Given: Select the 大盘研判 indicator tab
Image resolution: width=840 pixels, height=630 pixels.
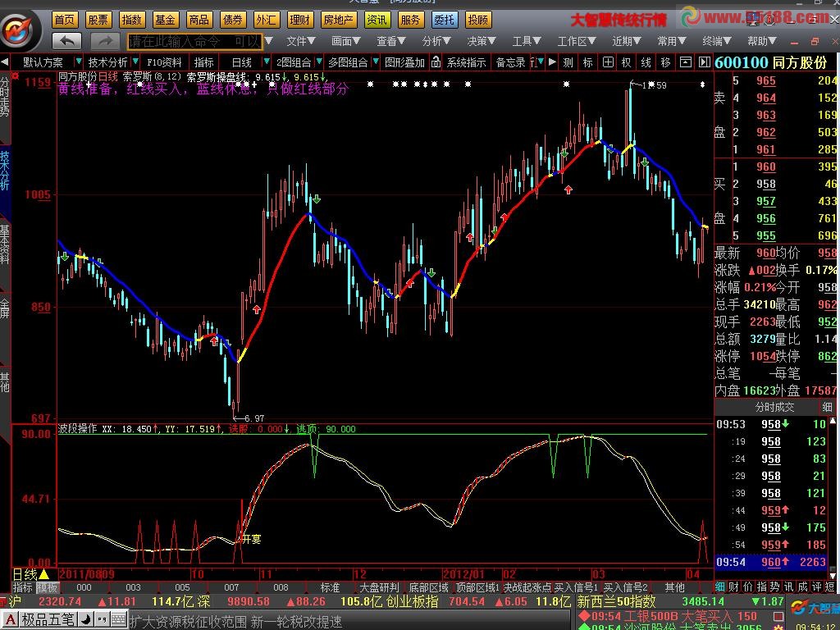Looking at the screenshot, I should tap(379, 587).
